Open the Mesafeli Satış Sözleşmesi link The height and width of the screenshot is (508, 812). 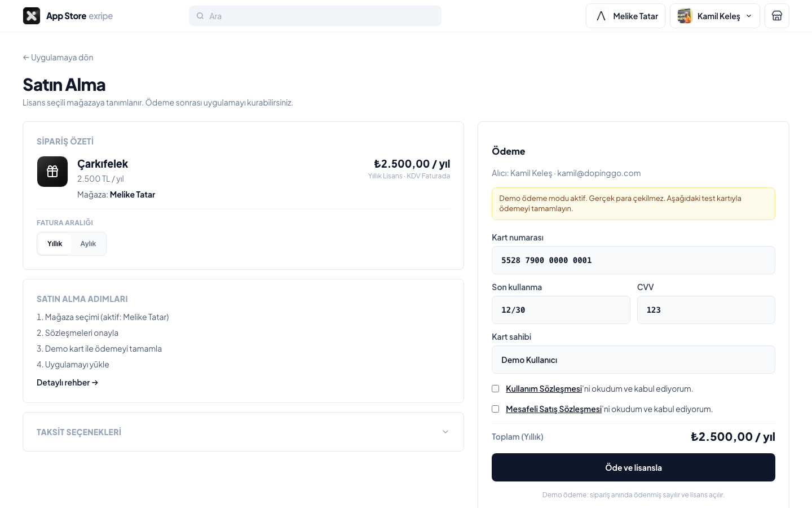point(554,409)
